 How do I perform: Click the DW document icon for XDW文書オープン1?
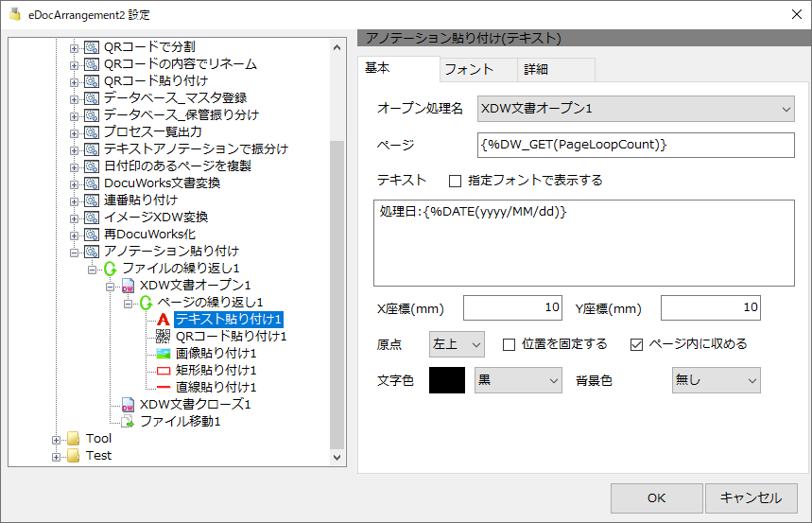click(128, 287)
